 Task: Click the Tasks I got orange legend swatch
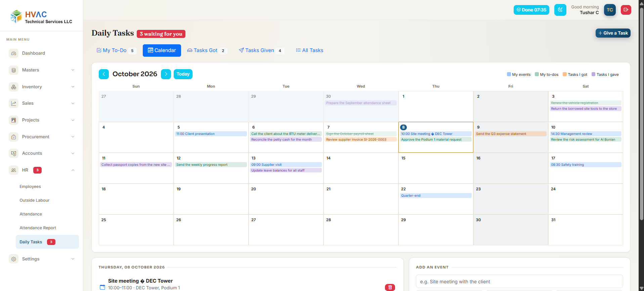coord(565,75)
